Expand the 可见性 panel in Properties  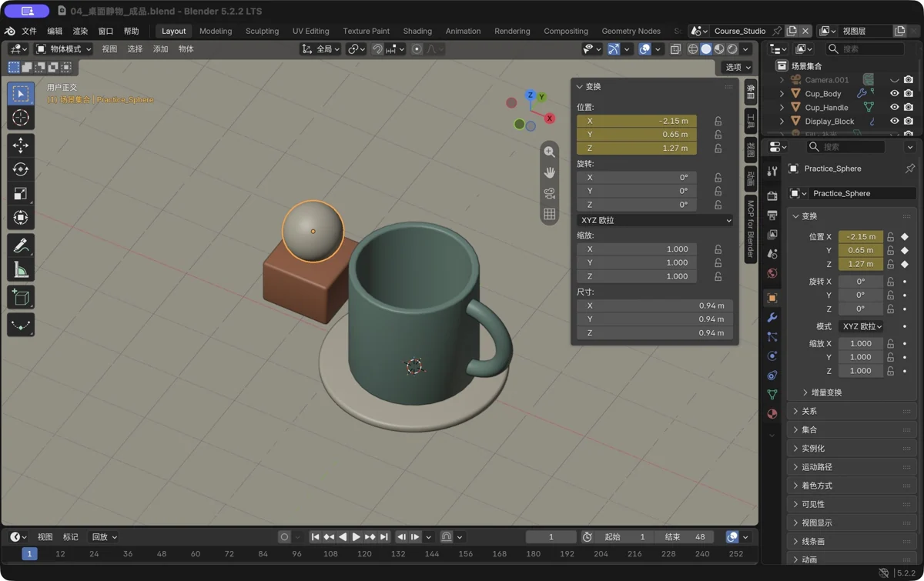[x=852, y=504]
